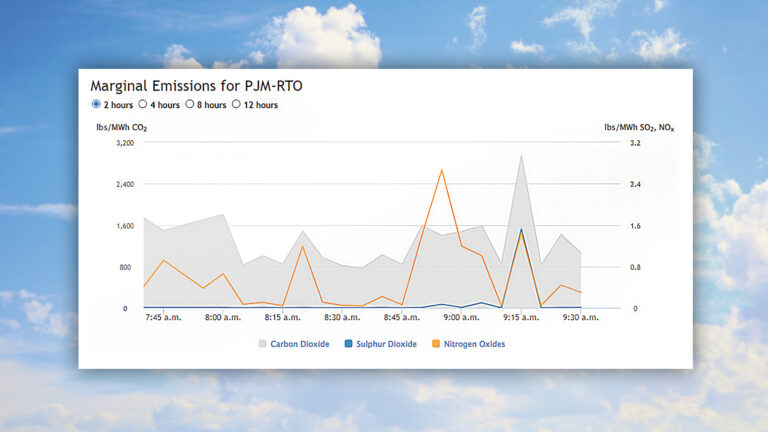Screen dimensions: 768x432
Task: Click the 9:00 a.m. axis label
Action: [x=461, y=317]
